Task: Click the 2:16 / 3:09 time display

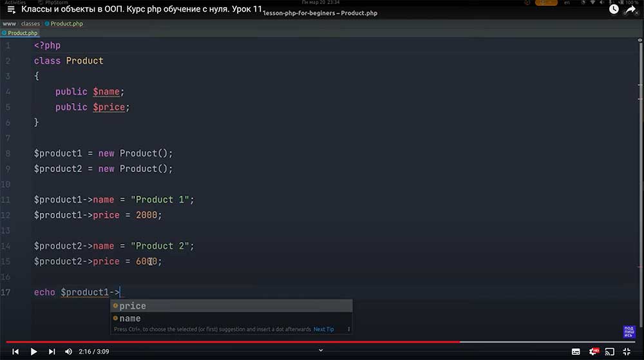Action: point(93,352)
